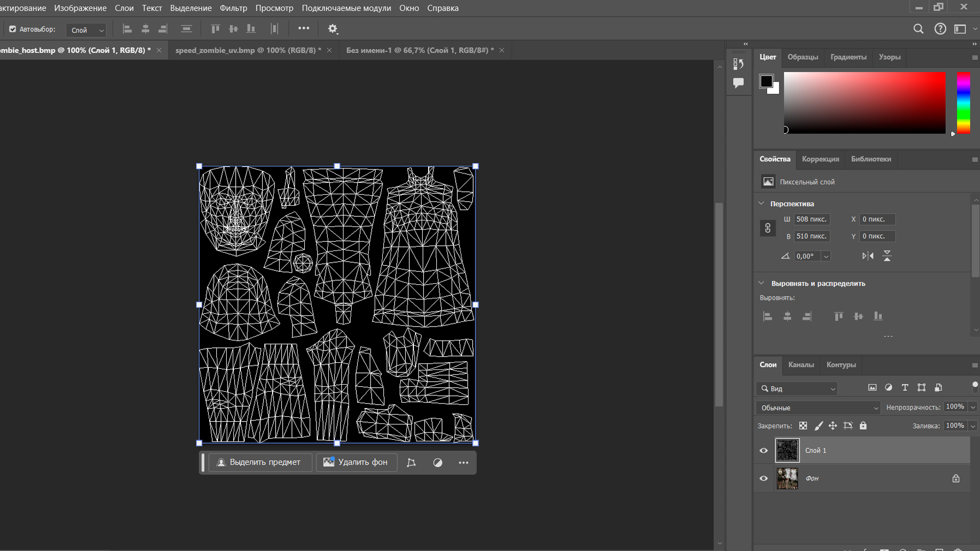Click the link width and height chain icon
Screen dimensions: 980x551
(768, 228)
